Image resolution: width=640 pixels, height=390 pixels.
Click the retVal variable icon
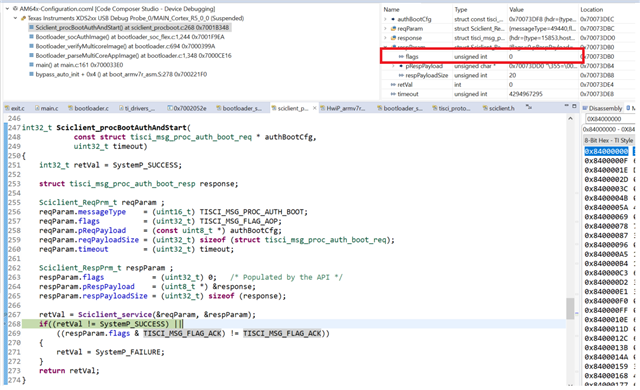[x=393, y=85]
